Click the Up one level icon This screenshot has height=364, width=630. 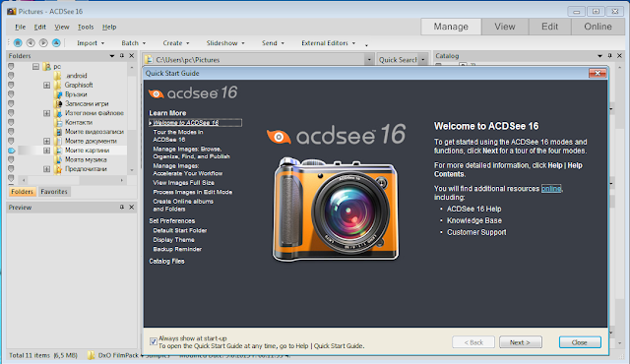(56, 42)
